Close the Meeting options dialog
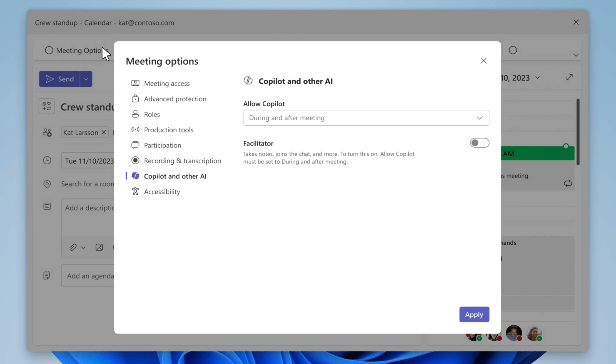The height and width of the screenshot is (364, 616). pyautogui.click(x=483, y=61)
